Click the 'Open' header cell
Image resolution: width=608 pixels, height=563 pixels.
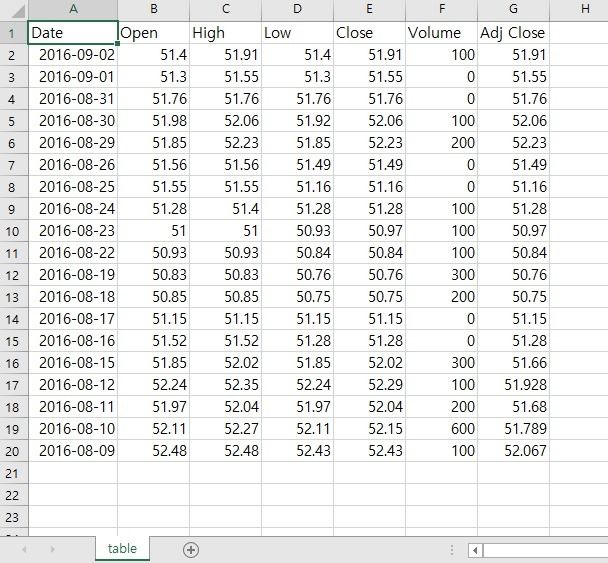coord(154,33)
